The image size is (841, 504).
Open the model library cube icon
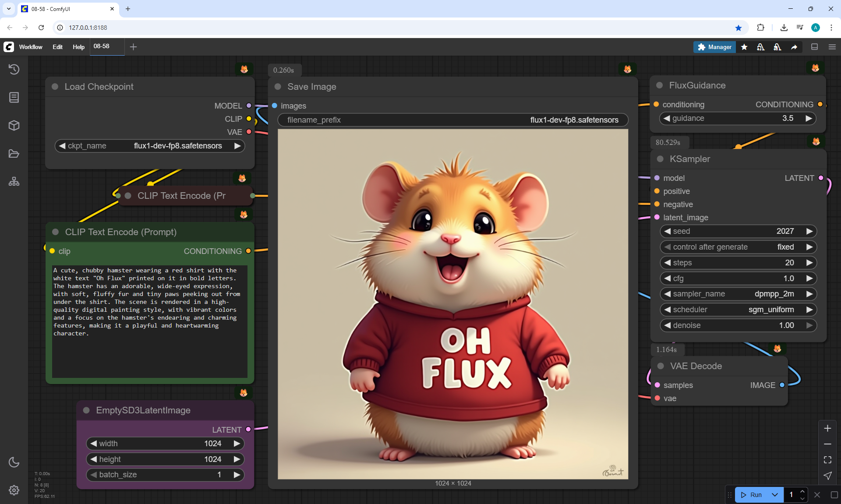tap(14, 126)
